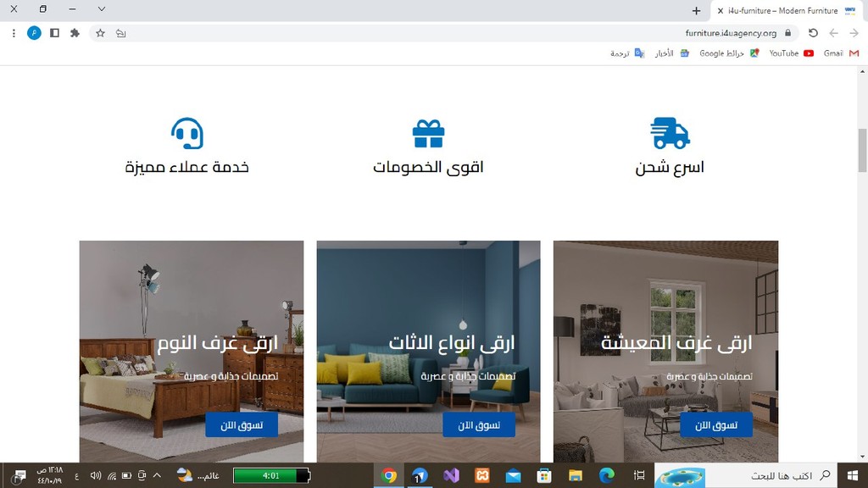Image resolution: width=868 pixels, height=488 pixels.
Task: Show hidden system tray icons
Action: [157, 475]
